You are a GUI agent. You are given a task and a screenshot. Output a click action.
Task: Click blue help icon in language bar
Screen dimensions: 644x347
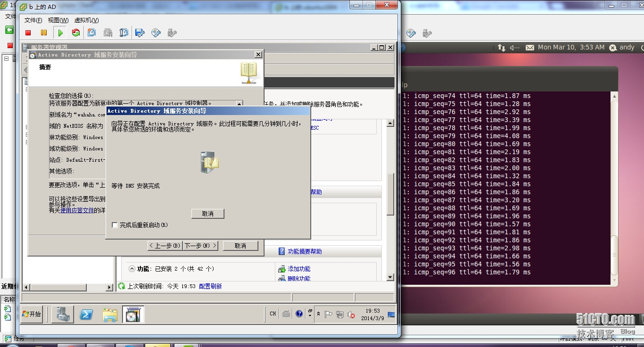pyautogui.click(x=299, y=314)
